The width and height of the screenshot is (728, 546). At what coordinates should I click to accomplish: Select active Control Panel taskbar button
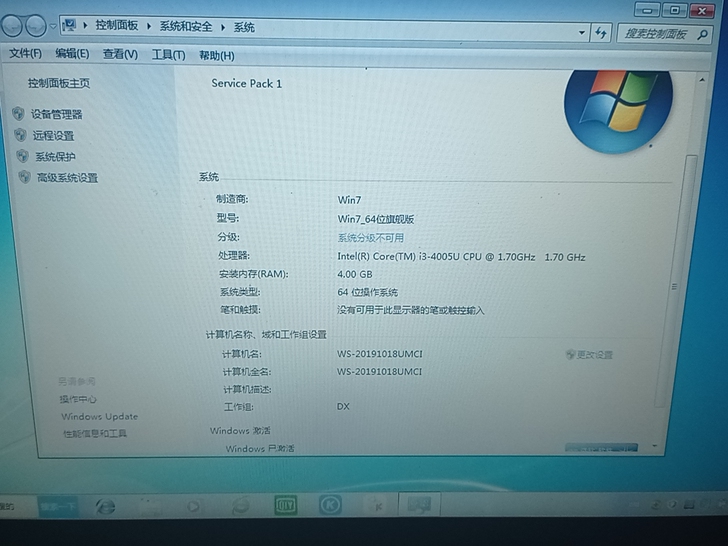[x=419, y=505]
